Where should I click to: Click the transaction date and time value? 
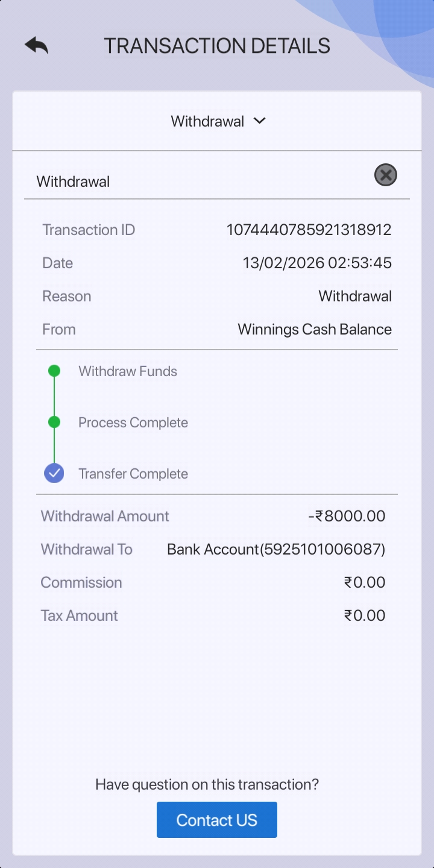pos(317,263)
